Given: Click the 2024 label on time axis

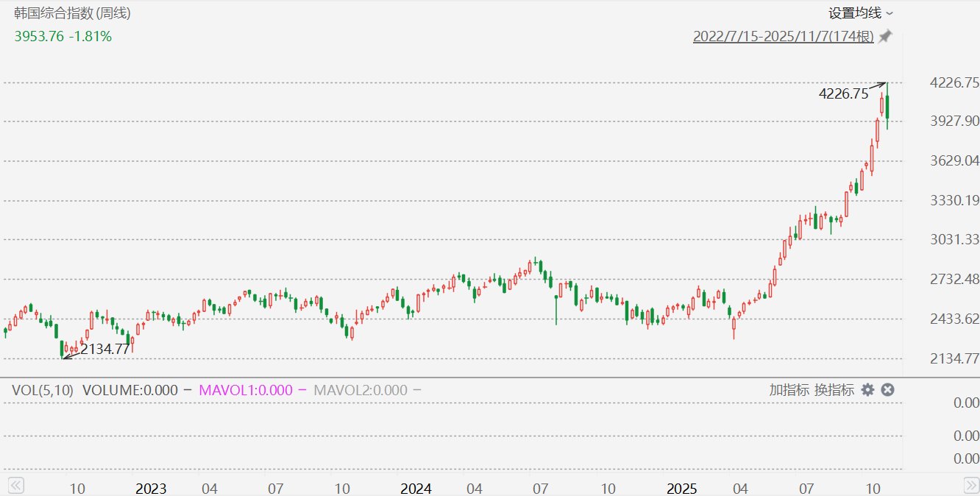Looking at the screenshot, I should [x=416, y=488].
